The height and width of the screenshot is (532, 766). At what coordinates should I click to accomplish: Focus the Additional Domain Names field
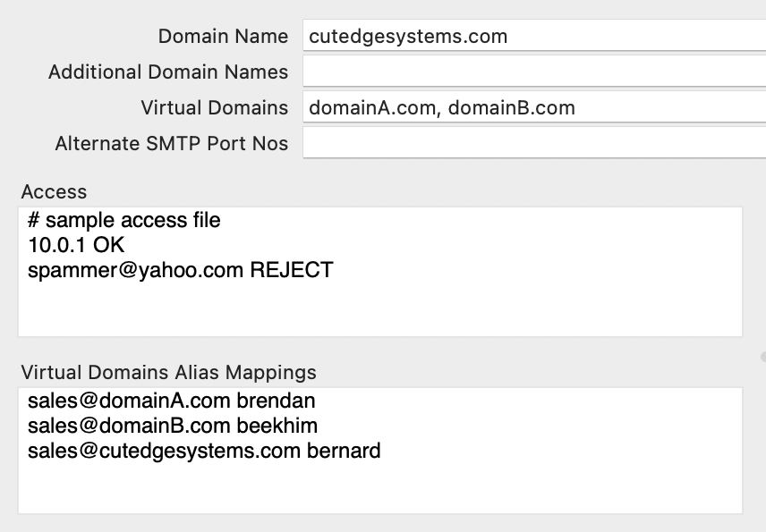point(533,72)
